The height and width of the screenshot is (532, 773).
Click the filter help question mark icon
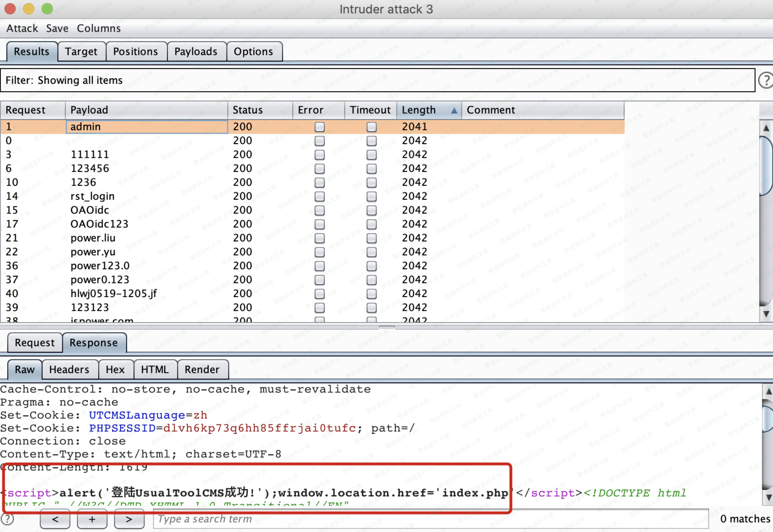[766, 80]
